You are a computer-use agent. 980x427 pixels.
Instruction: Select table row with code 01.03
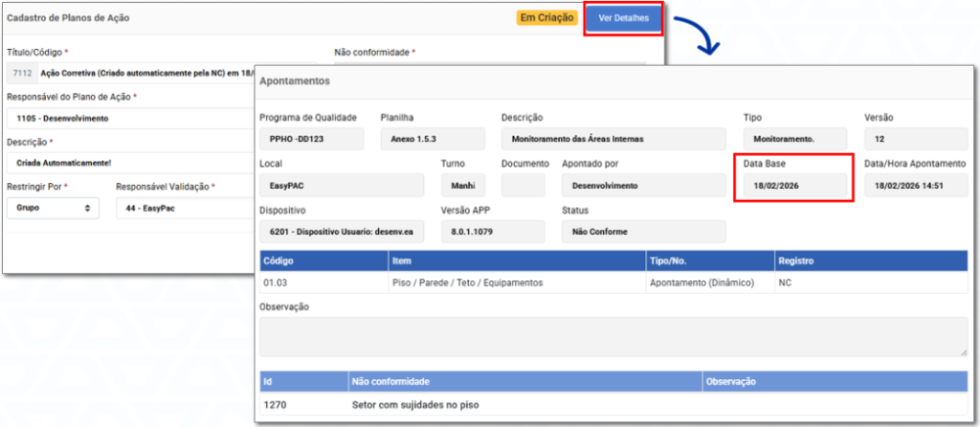point(612,283)
